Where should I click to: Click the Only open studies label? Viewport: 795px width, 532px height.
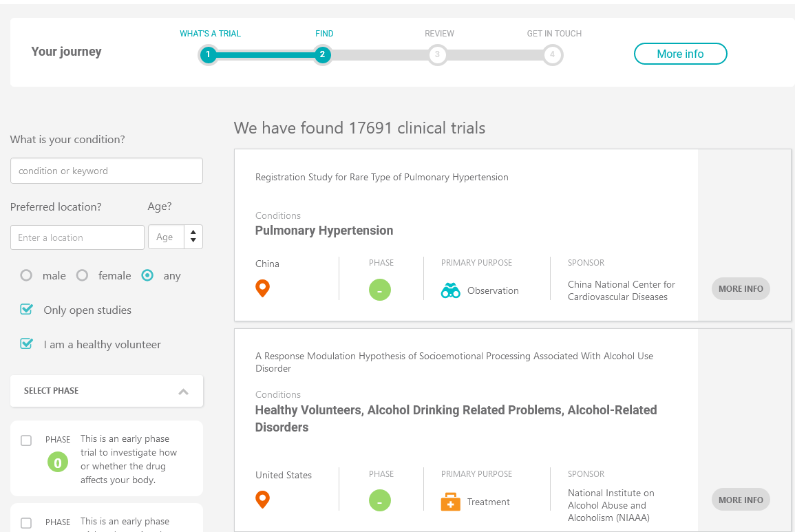click(x=87, y=310)
